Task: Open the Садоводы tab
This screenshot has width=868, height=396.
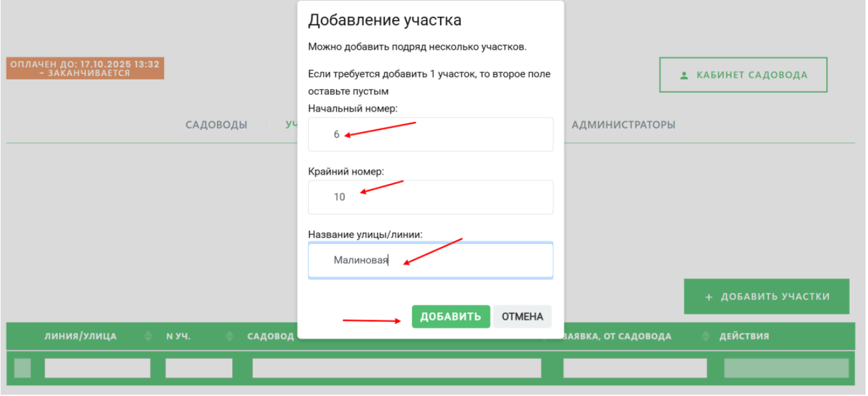Action: click(x=216, y=125)
